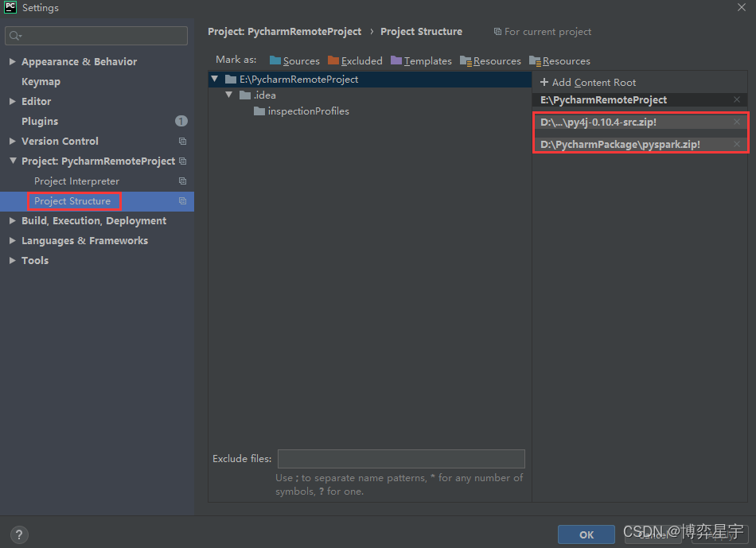Screen dimensions: 756x548
Task: Click the inspectionProfiles folder icon
Action: click(x=259, y=111)
